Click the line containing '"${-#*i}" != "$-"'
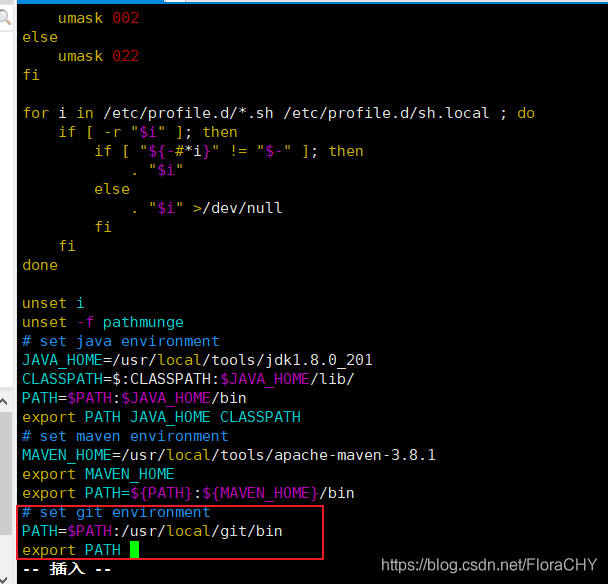 click(229, 151)
